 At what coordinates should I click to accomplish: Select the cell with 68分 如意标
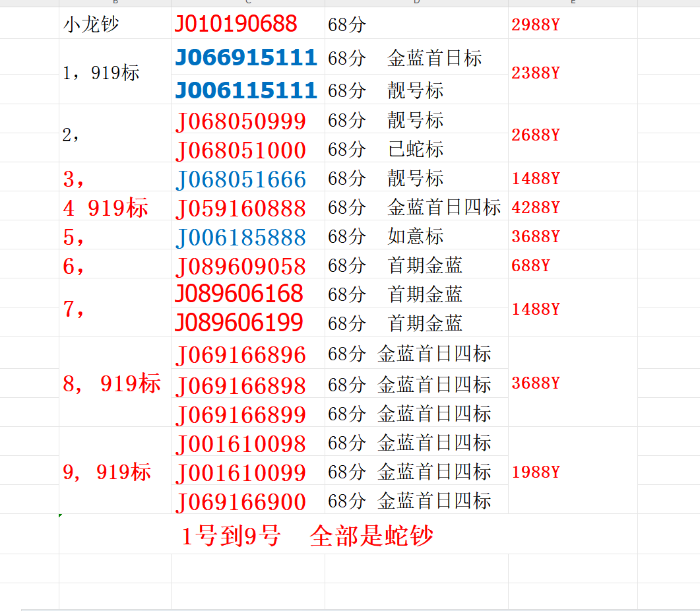(x=385, y=236)
